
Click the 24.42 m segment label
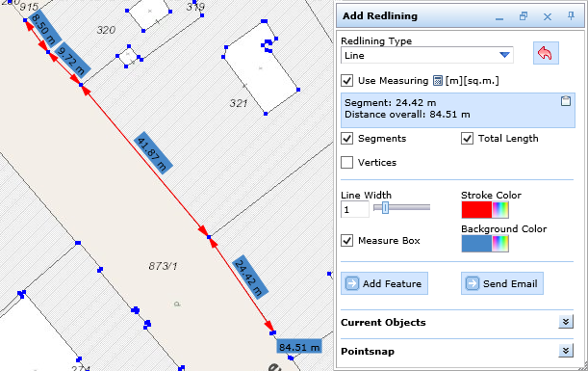250,278
